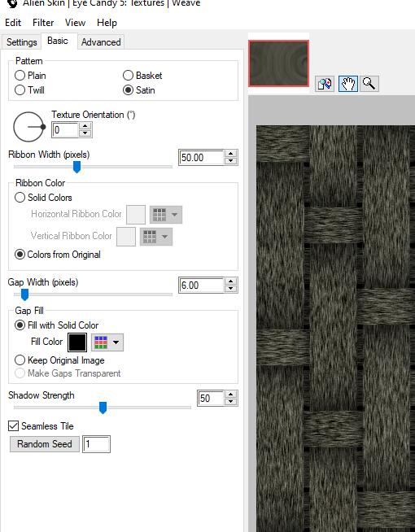Select Keep Original Image option
This screenshot has height=532, width=415.
pyautogui.click(x=59, y=360)
